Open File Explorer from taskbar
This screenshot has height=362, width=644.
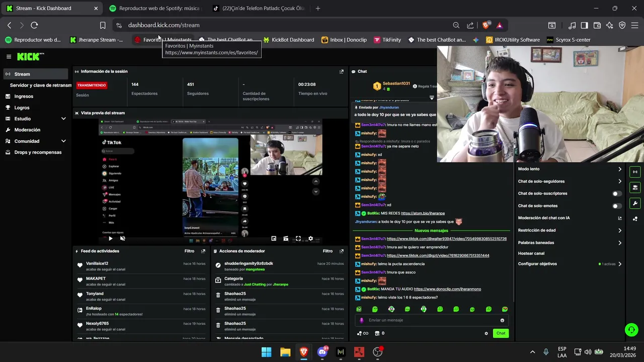coord(285,352)
